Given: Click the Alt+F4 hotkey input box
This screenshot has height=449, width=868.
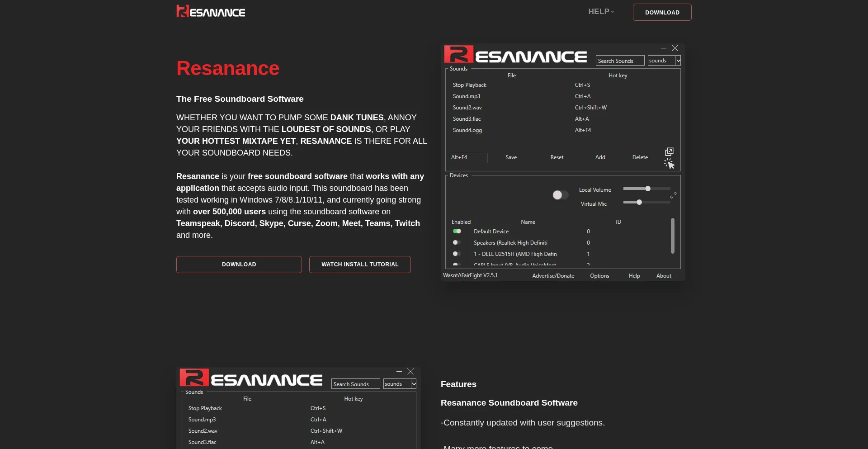Looking at the screenshot, I should pos(468,157).
